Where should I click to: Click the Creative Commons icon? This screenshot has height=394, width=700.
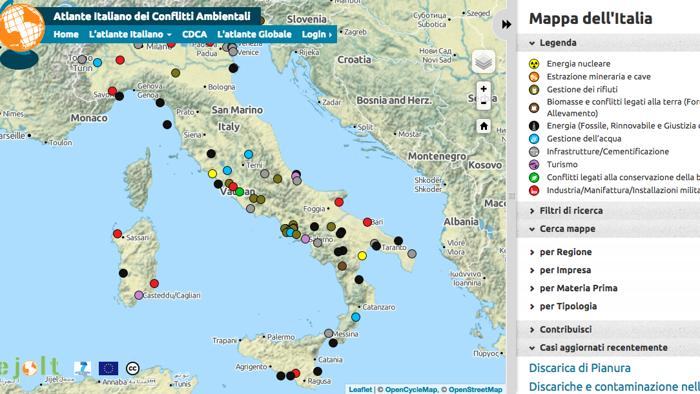pos(133,369)
